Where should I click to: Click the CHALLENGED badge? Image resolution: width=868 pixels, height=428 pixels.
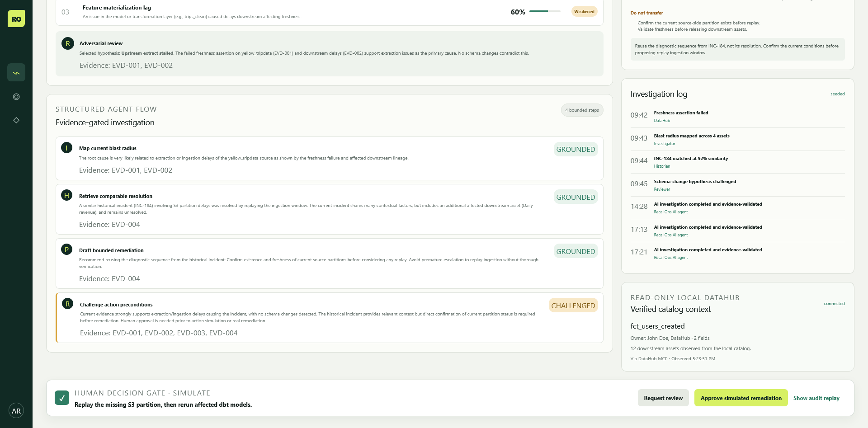pos(573,306)
